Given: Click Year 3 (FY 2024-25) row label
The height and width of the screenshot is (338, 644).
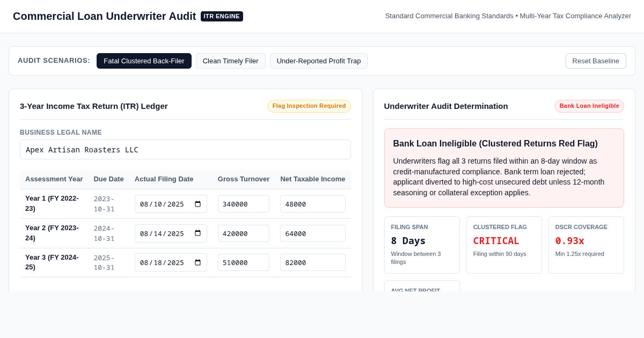Looking at the screenshot, I should click(52, 262).
